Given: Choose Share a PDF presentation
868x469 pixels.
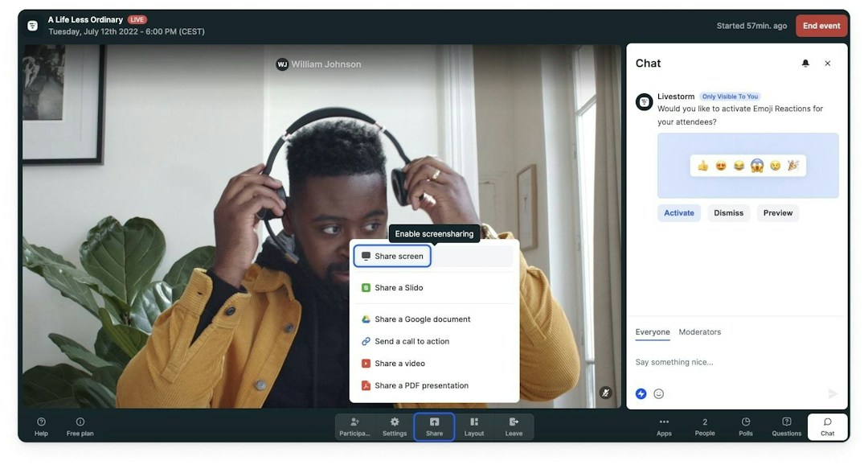Looking at the screenshot, I should tap(434, 386).
